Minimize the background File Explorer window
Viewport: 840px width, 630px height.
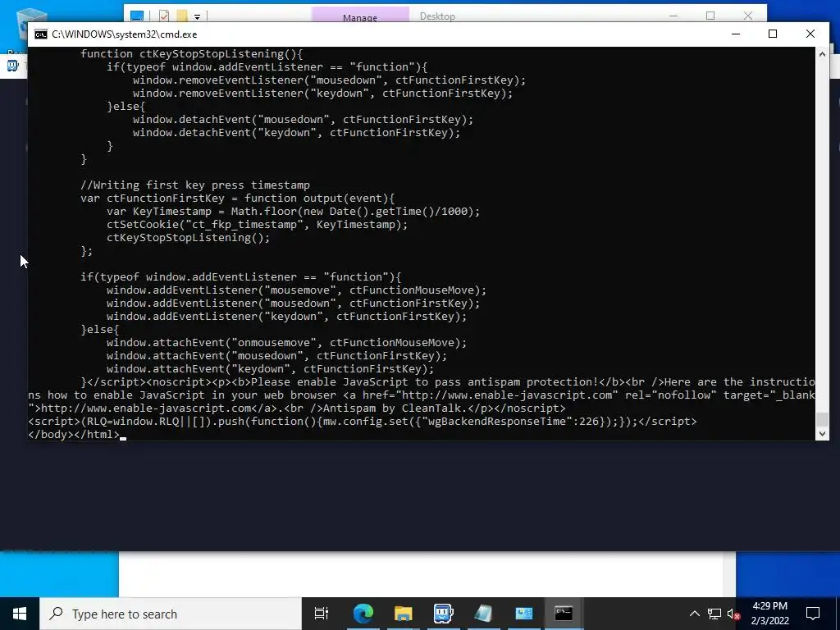tap(673, 16)
